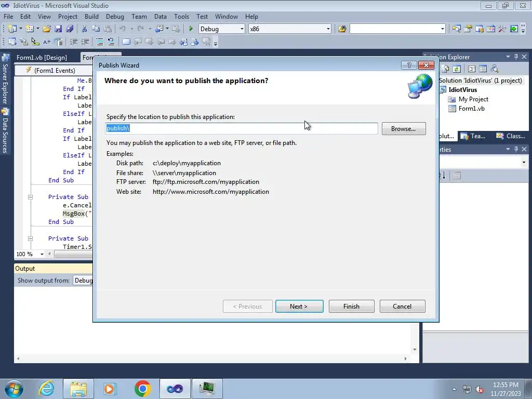
Task: Open the Build menu
Action: click(x=91, y=16)
